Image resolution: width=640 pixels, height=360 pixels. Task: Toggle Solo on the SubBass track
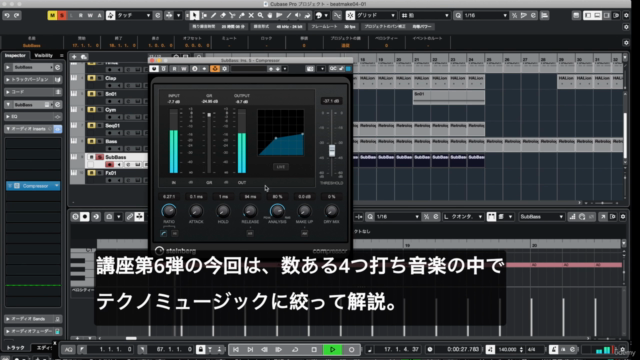(x=100, y=157)
